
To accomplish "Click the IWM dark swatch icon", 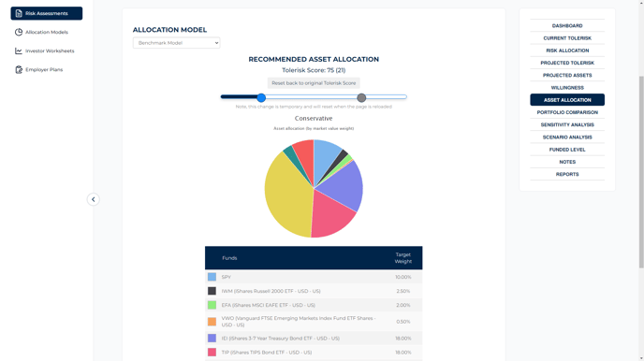I will tap(212, 291).
